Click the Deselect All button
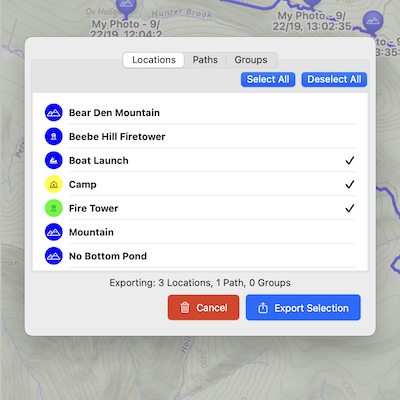Screen dimensions: 400x400 pos(334,79)
